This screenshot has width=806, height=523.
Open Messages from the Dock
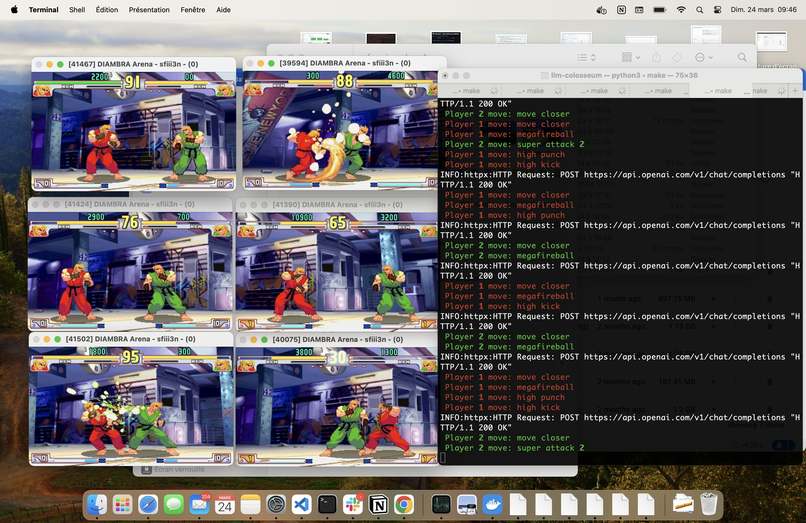coord(174,504)
